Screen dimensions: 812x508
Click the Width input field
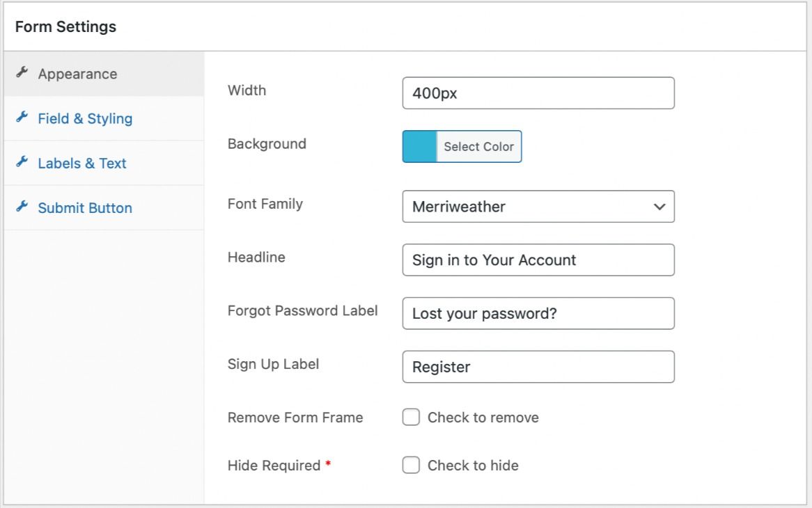(x=538, y=93)
